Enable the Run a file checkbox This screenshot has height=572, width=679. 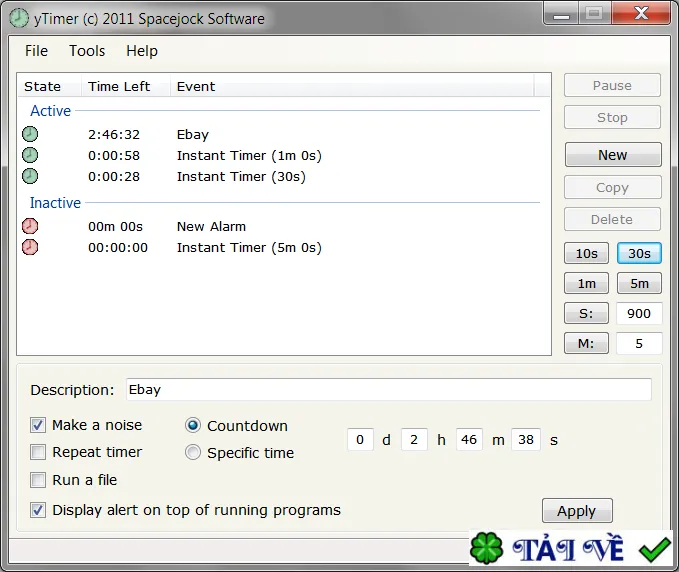point(38,480)
